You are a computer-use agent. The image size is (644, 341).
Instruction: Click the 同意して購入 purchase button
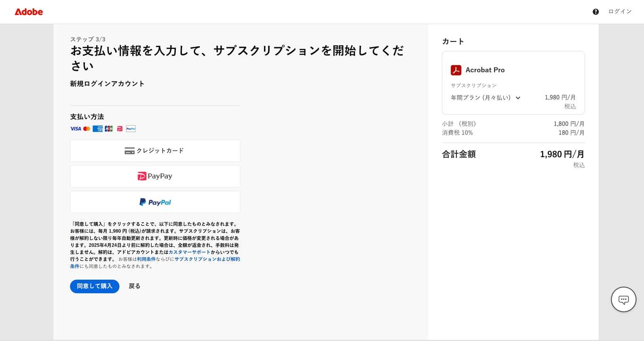point(94,286)
